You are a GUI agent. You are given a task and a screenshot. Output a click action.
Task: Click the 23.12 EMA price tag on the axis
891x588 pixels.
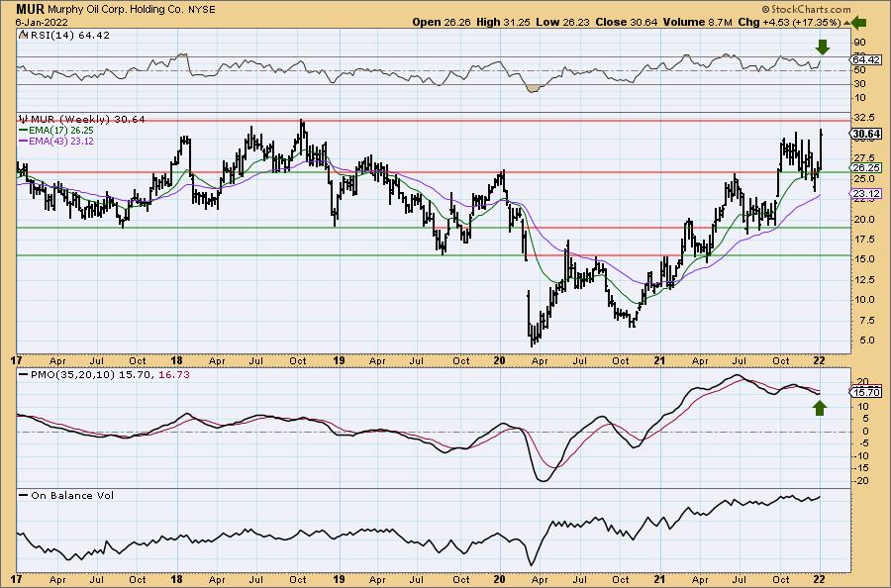[866, 194]
